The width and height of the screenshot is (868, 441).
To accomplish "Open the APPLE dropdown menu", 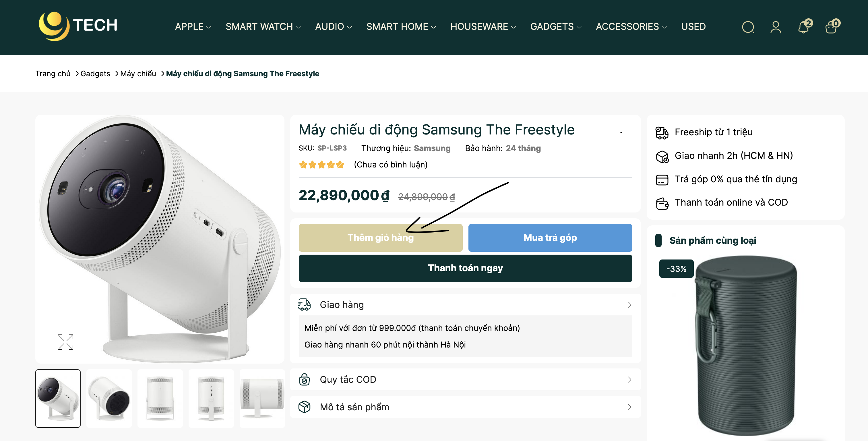I will point(193,27).
